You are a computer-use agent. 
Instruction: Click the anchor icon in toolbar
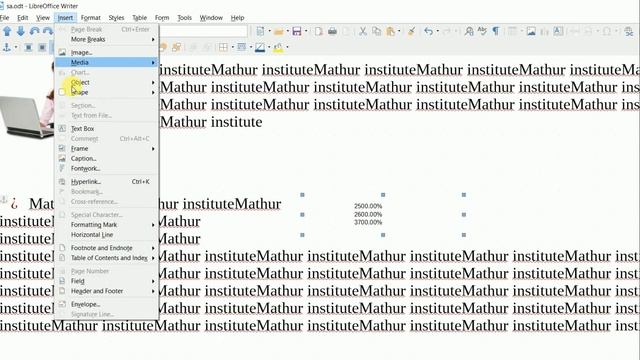click(x=7, y=47)
